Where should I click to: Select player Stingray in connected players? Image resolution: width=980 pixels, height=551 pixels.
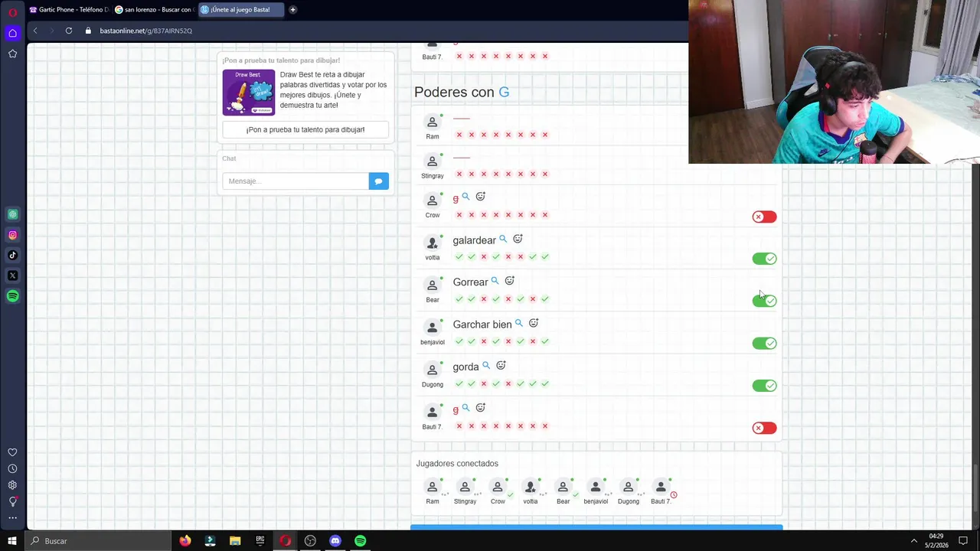click(465, 491)
